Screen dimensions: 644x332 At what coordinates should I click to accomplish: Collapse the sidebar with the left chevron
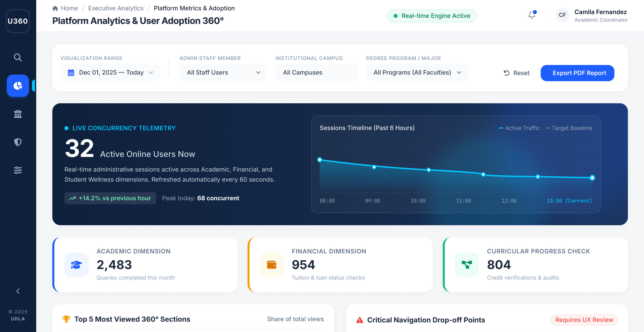pyautogui.click(x=18, y=291)
